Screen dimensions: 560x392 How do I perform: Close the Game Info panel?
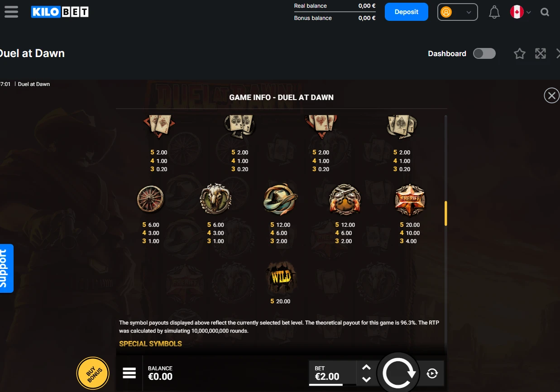551,96
